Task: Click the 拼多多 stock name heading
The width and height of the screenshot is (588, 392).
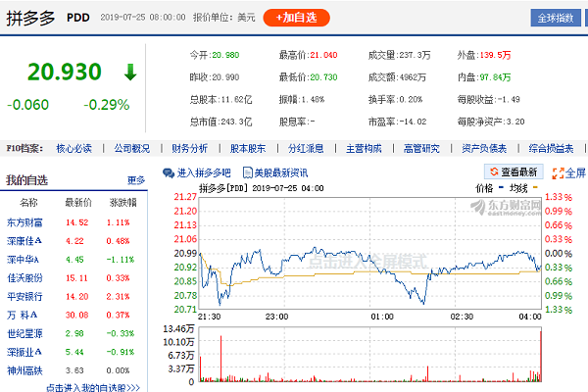Action: coord(30,18)
